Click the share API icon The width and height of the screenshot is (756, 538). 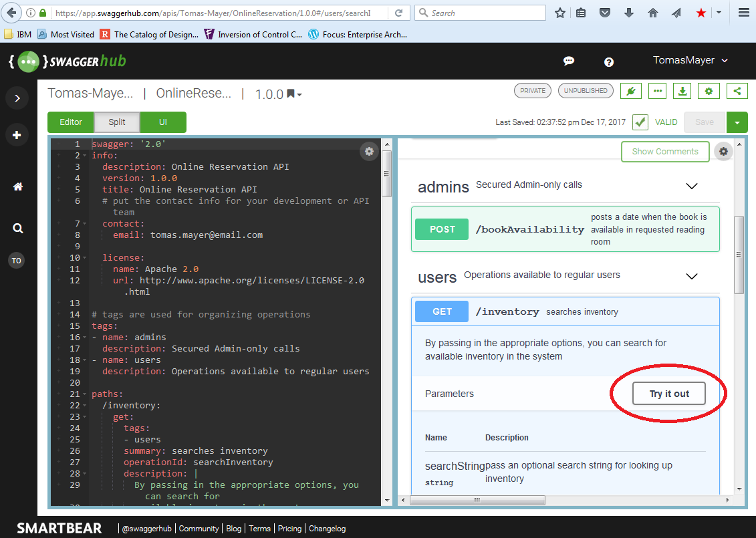pyautogui.click(x=737, y=91)
